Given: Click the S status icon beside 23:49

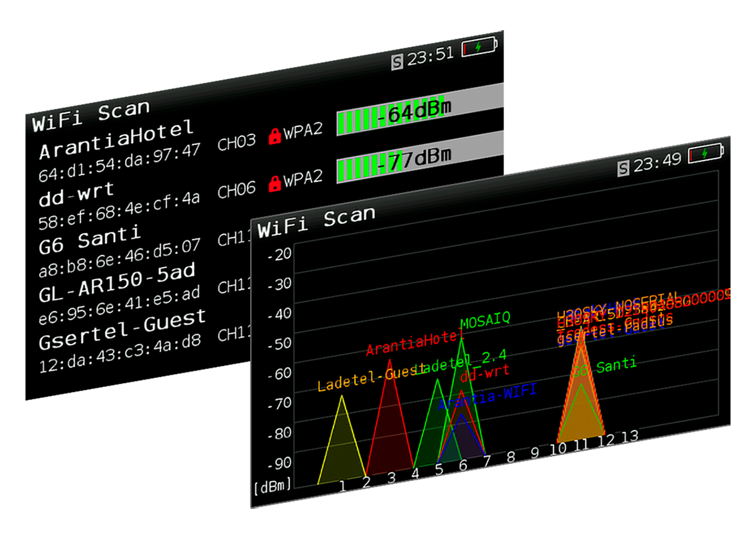Looking at the screenshot, I should [624, 168].
